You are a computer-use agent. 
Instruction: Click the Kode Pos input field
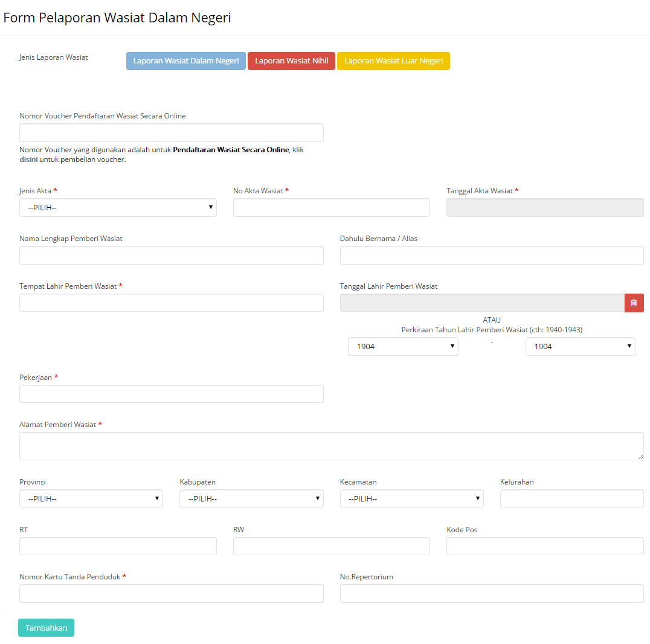(544, 546)
